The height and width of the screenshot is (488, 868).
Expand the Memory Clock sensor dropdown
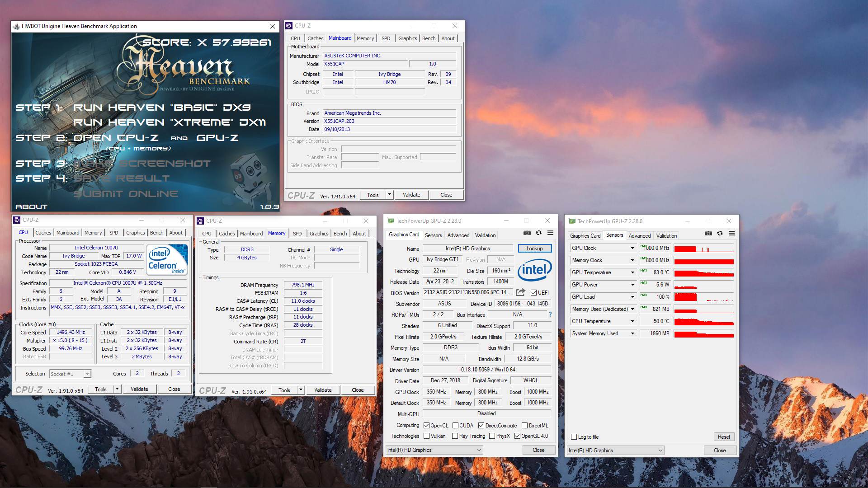(x=632, y=260)
